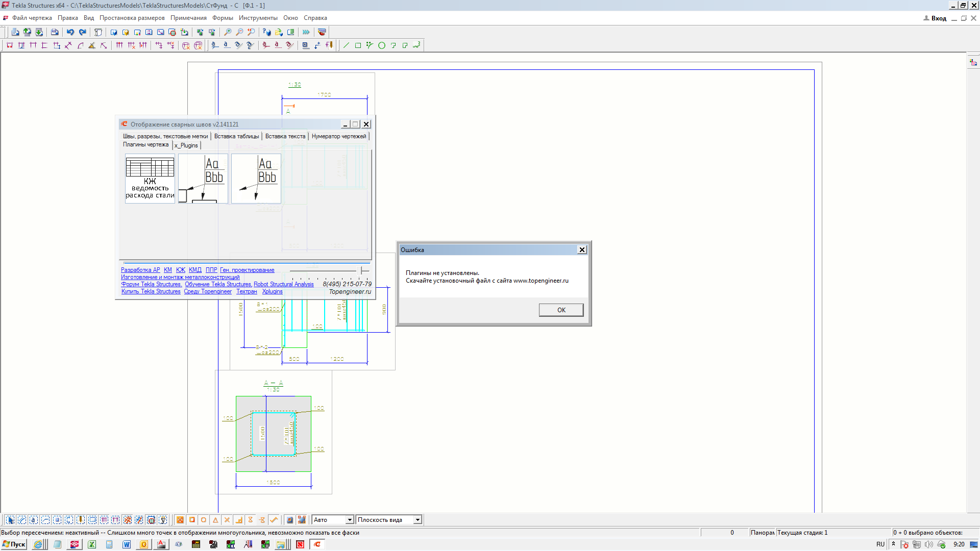Expand the Авто snap depth dropdown
The image size is (980, 551).
(350, 520)
